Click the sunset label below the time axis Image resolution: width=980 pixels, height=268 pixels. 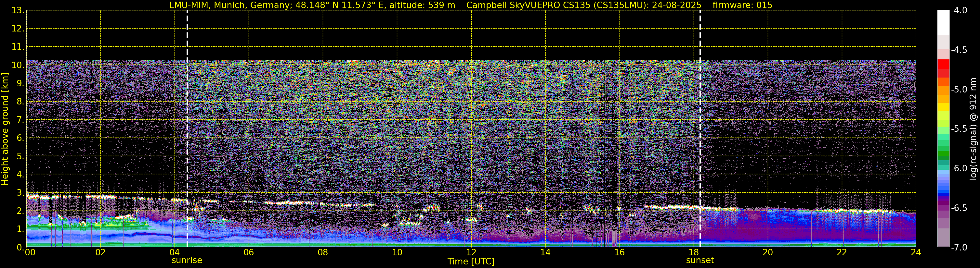(700, 261)
